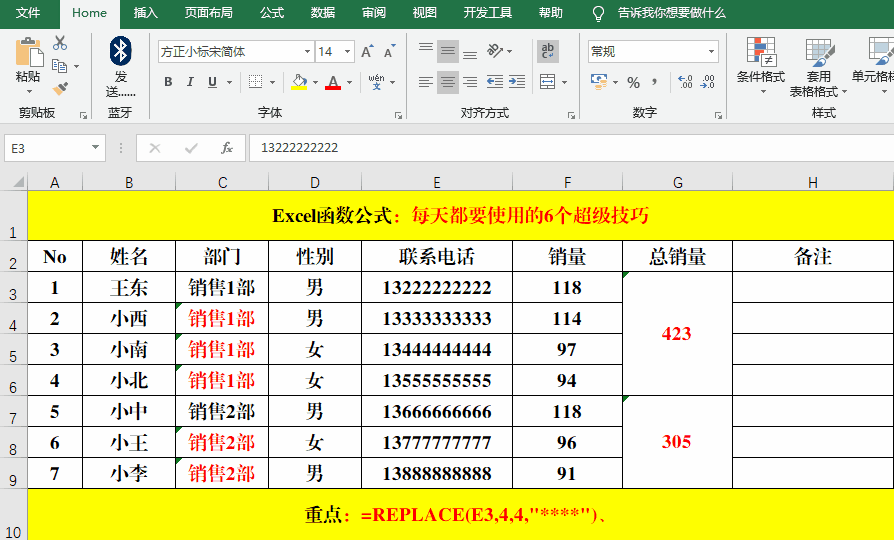
Task: Click the Increase Decimal icon
Action: [x=685, y=82]
